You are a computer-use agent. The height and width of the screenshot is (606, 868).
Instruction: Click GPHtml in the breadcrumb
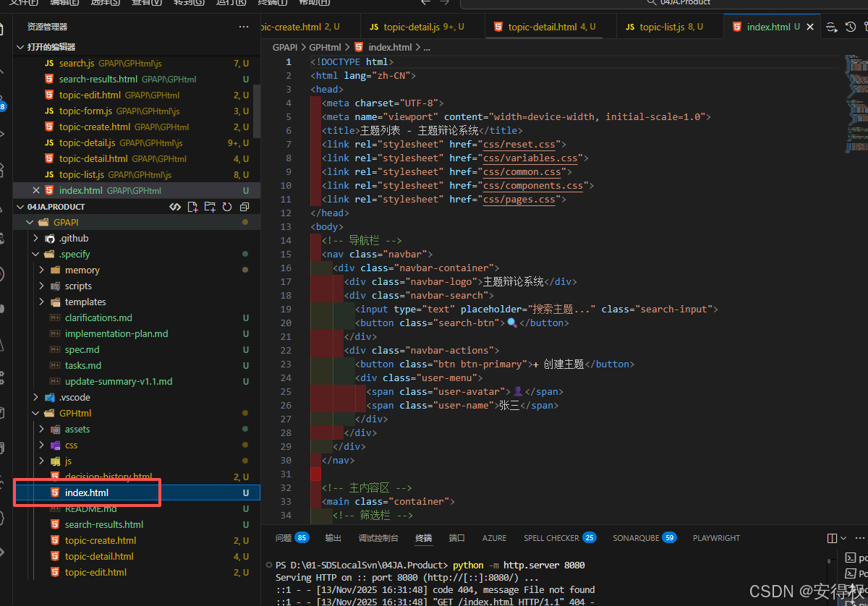tap(325, 47)
